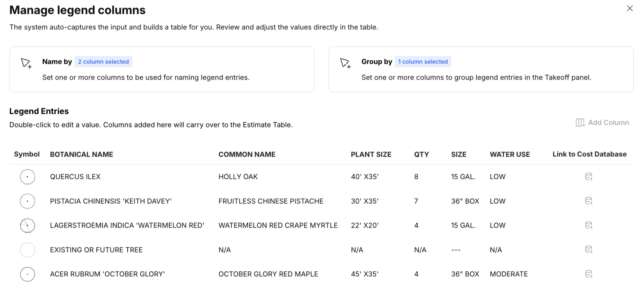Click the Quercus Ilex tree symbol
The image size is (644, 307).
point(28,177)
